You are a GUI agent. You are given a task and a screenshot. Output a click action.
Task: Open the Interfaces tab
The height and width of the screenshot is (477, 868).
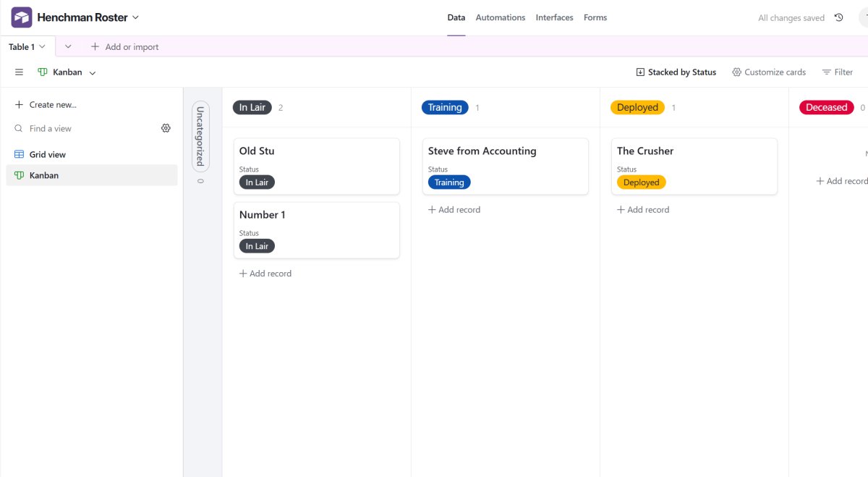click(554, 17)
